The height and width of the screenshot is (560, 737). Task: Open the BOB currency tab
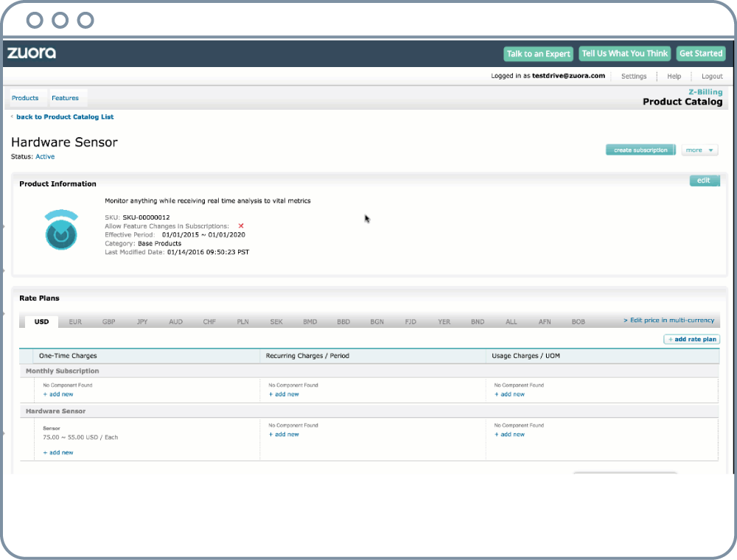tap(579, 321)
